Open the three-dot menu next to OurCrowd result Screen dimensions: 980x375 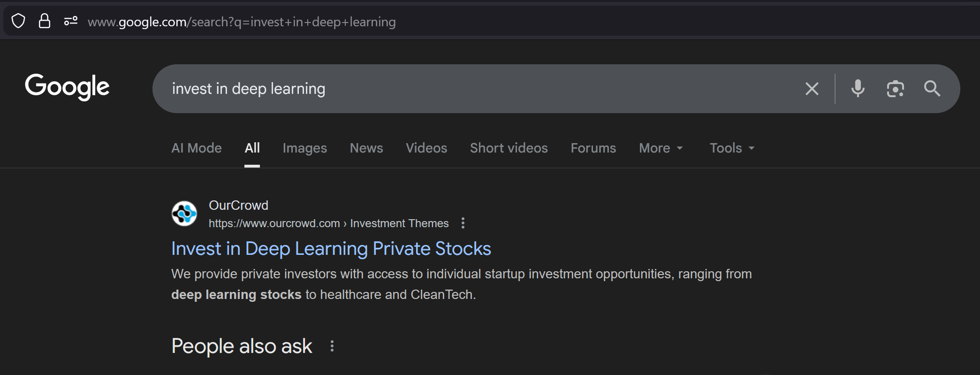point(463,223)
